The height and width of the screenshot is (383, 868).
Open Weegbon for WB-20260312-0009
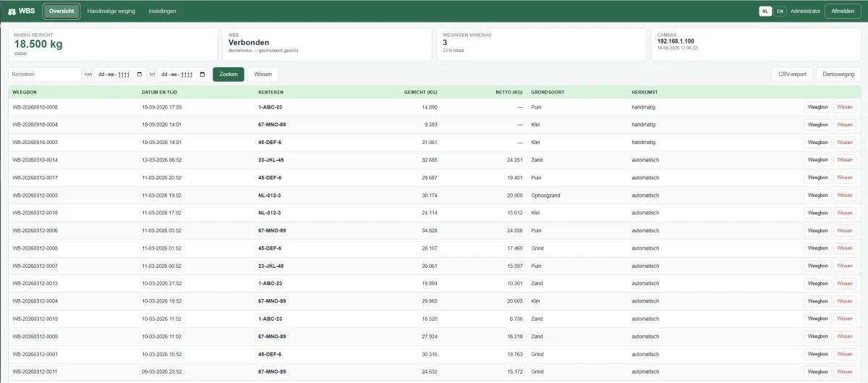coord(817,337)
